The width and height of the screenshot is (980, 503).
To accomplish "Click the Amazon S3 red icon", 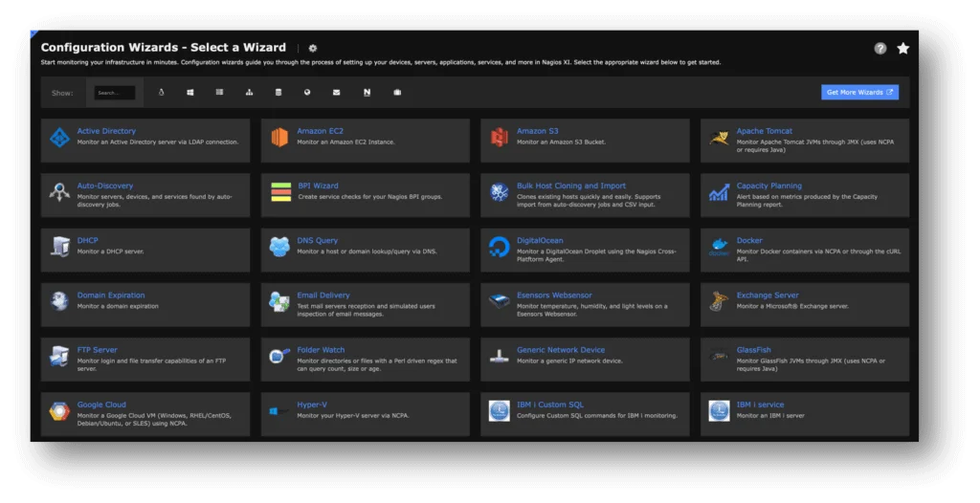I will 500,138.
